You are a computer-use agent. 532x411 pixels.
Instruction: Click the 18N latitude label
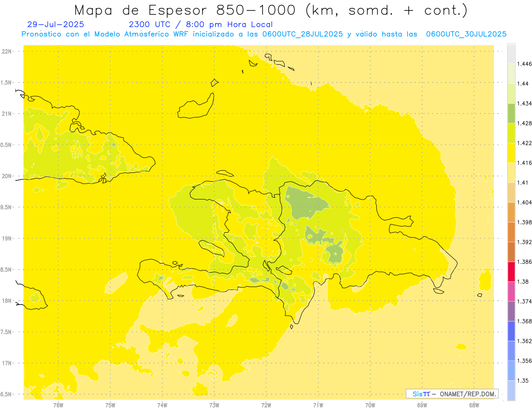pos(7,301)
